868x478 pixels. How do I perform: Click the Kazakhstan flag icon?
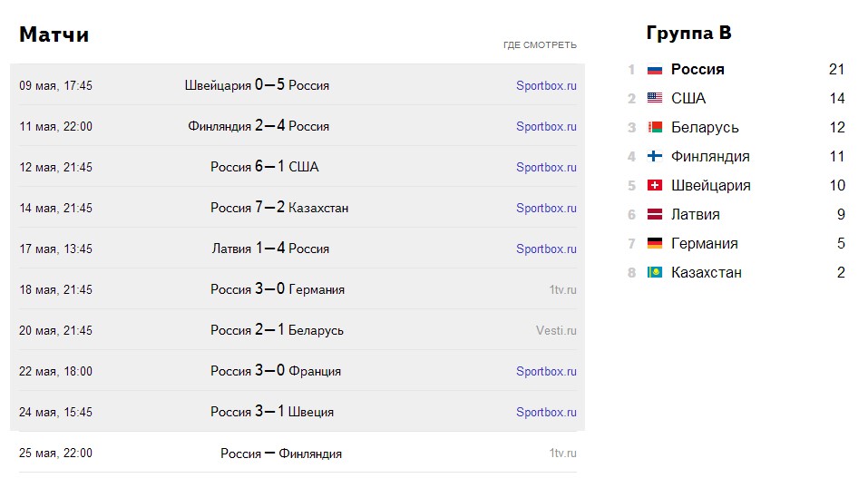point(654,272)
